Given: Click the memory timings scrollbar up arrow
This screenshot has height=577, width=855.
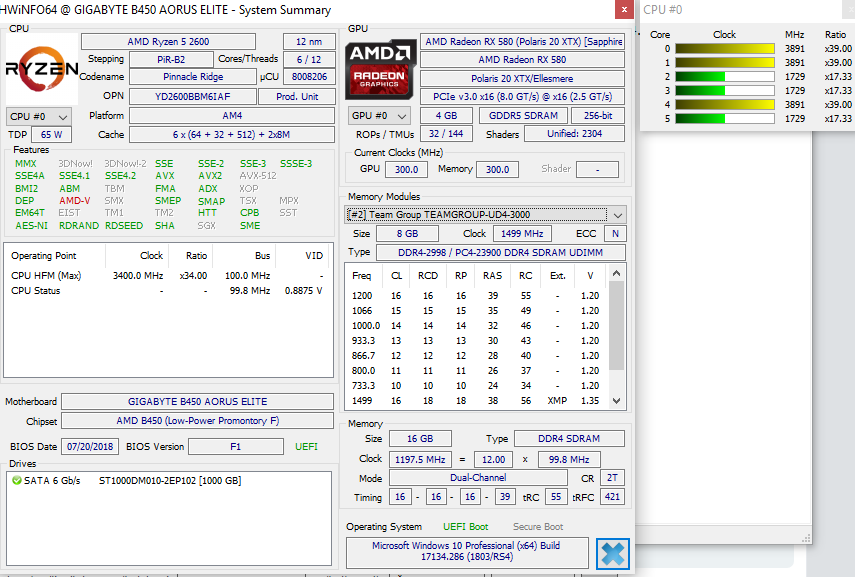Looking at the screenshot, I should coord(617,273).
